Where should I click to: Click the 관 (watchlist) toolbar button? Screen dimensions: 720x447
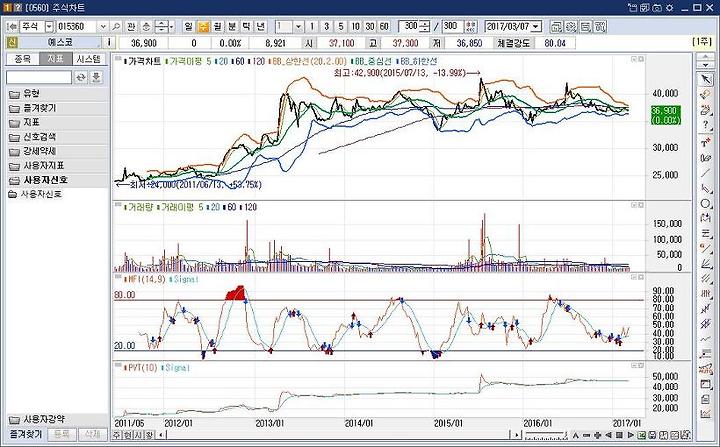pos(131,26)
